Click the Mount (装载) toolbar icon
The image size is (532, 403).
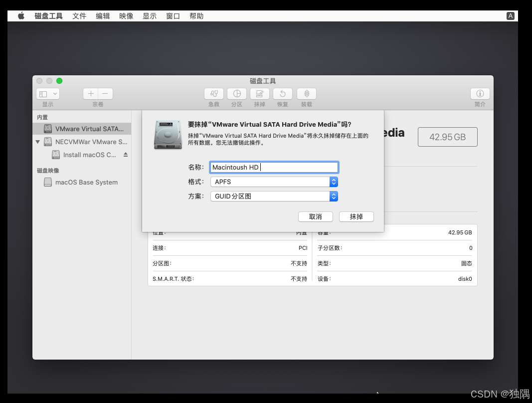306,94
